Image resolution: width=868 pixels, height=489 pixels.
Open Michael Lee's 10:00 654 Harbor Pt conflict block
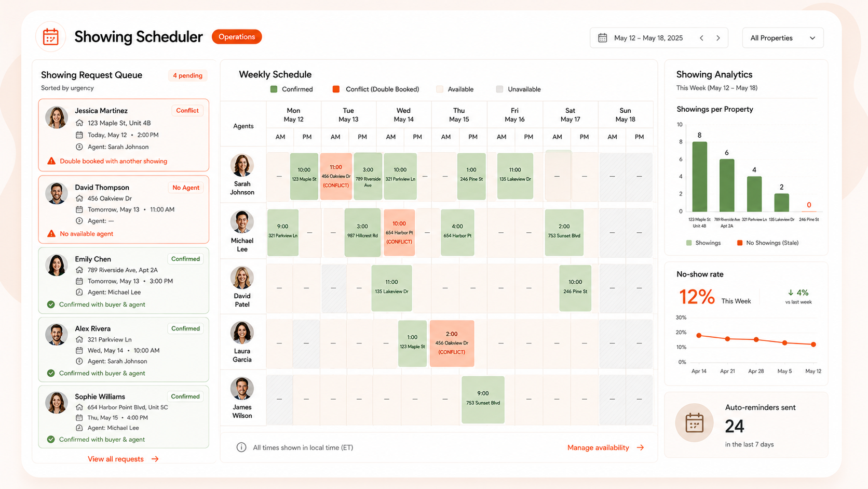399,232
